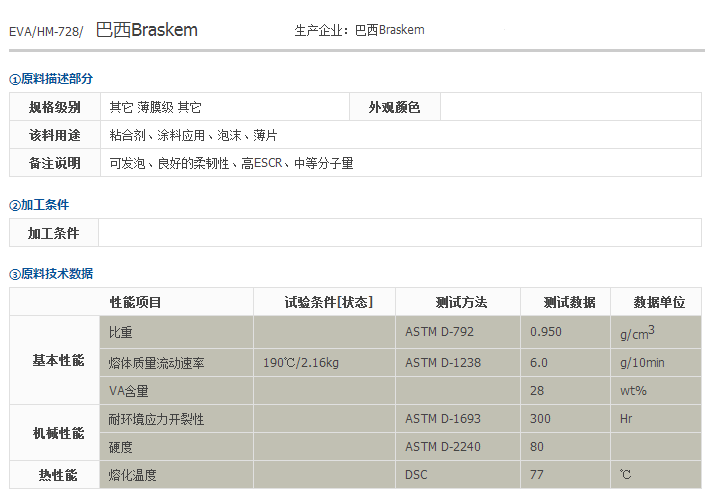The image size is (709, 498).
Task: Click the EVA/HM-728/ product code text
Action: coord(46,32)
